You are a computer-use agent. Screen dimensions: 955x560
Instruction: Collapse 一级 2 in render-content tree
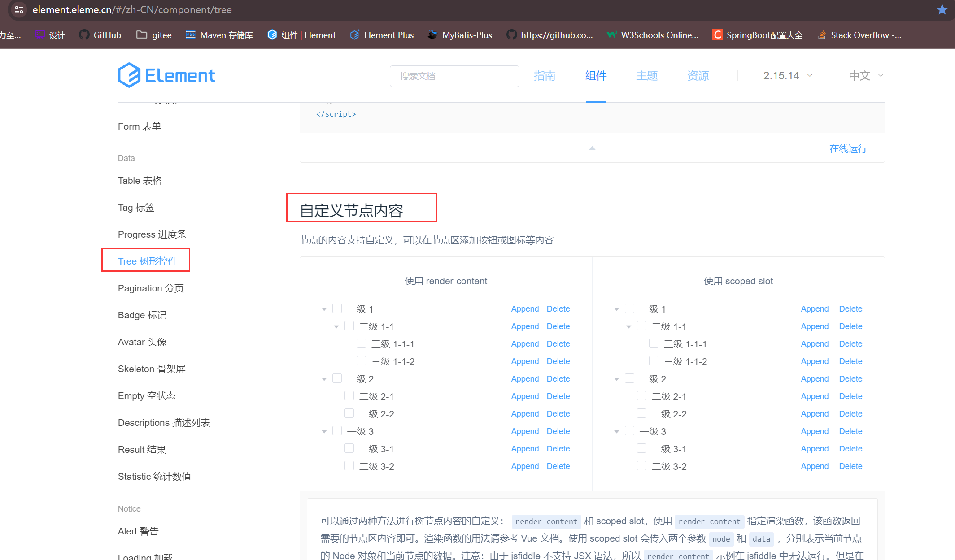(x=324, y=379)
